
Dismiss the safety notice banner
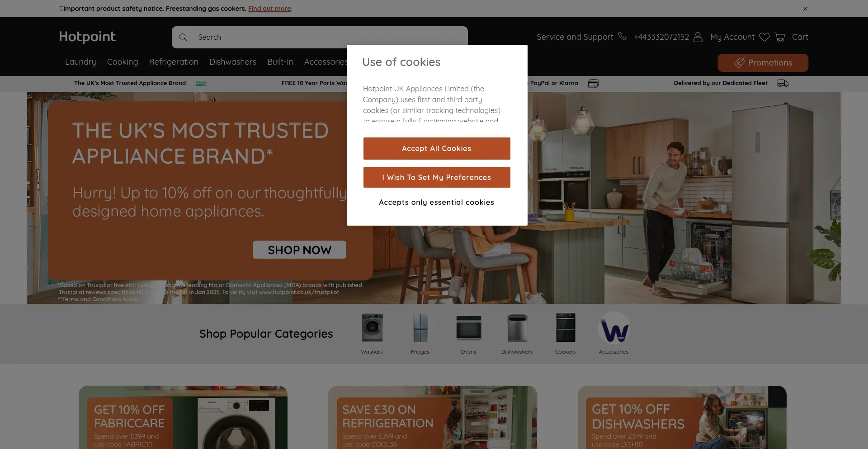click(x=805, y=9)
